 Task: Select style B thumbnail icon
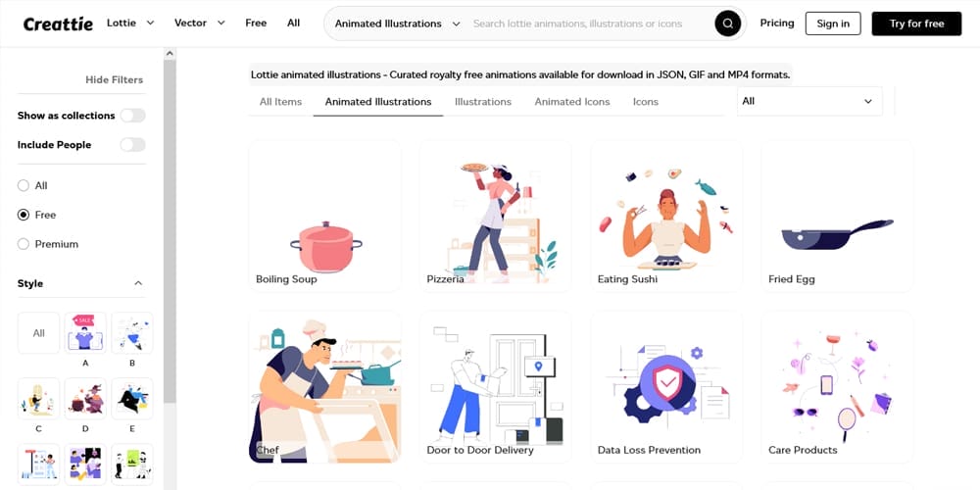(132, 332)
